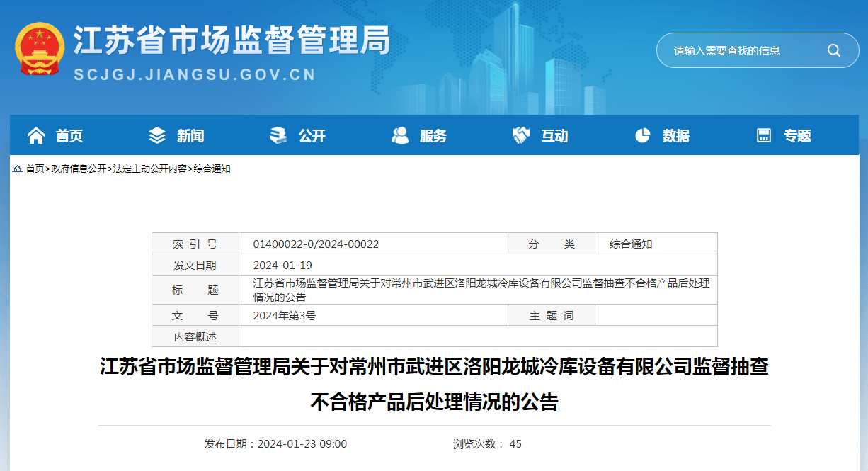Image resolution: width=868 pixels, height=471 pixels.
Task: Go to 首页 in breadcrumb
Action: [35, 169]
